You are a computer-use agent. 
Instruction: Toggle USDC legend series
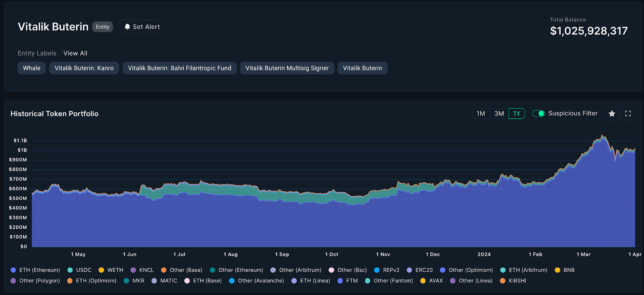click(80, 270)
